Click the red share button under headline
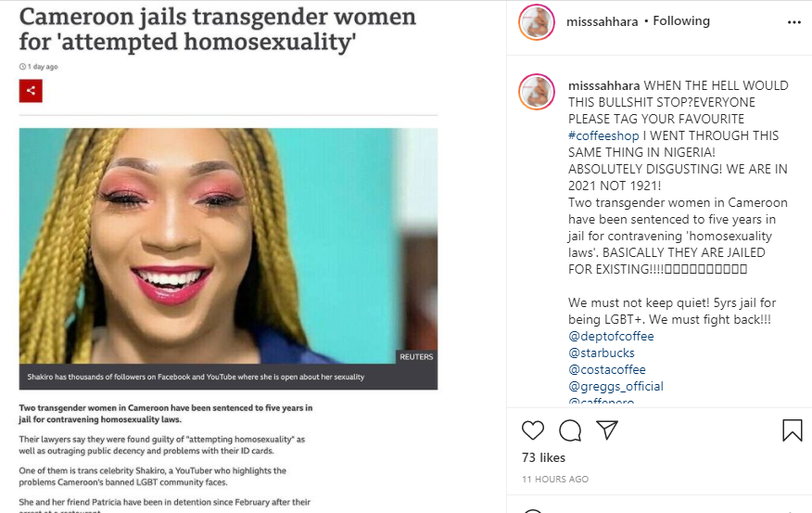Image resolution: width=812 pixels, height=513 pixels. (31, 91)
